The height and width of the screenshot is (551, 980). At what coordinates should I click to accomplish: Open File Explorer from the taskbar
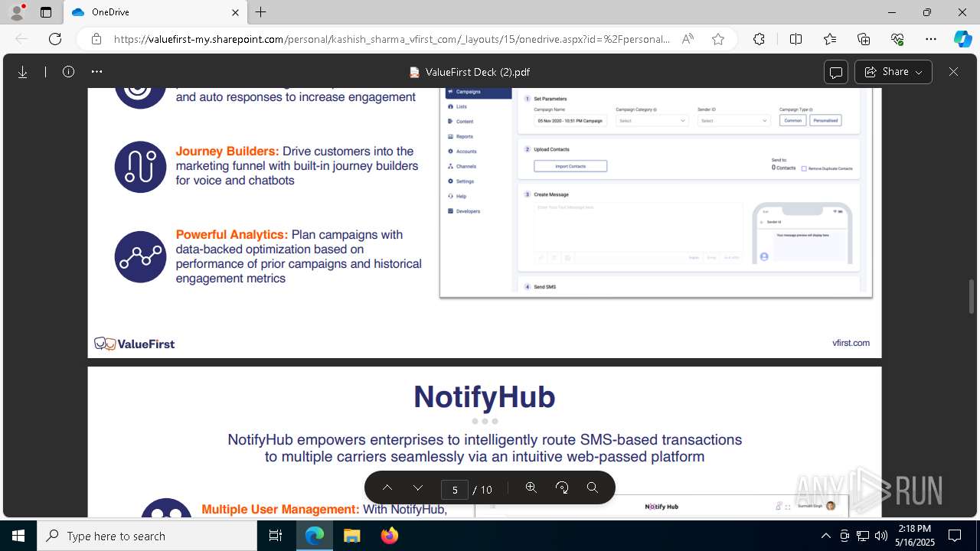[x=351, y=536]
